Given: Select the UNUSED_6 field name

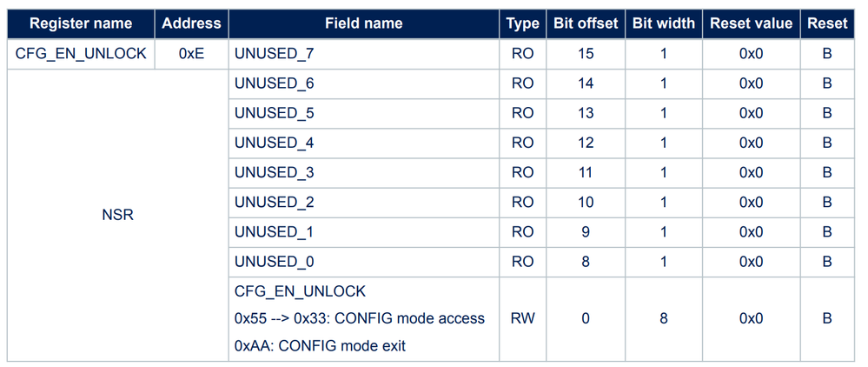Looking at the screenshot, I should click(x=275, y=83).
